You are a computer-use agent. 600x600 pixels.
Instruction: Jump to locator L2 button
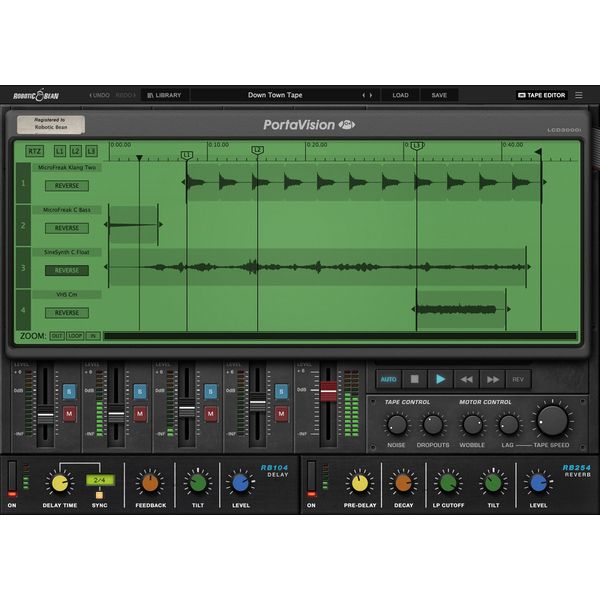coord(75,151)
